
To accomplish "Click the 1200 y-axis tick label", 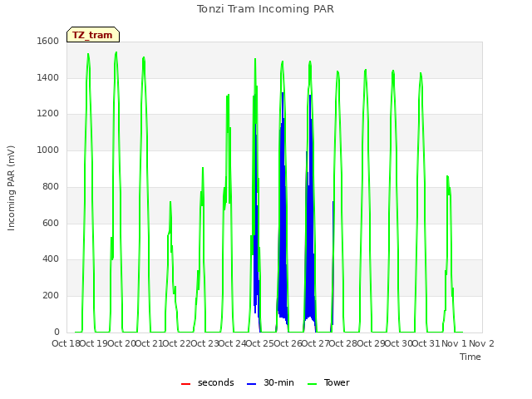I will click(48, 114).
